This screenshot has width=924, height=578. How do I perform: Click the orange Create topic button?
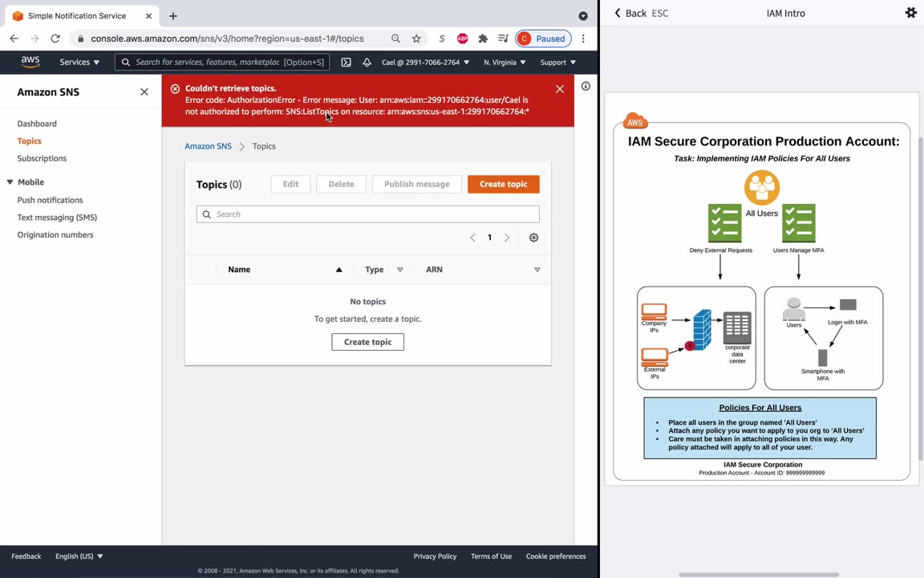[503, 184]
